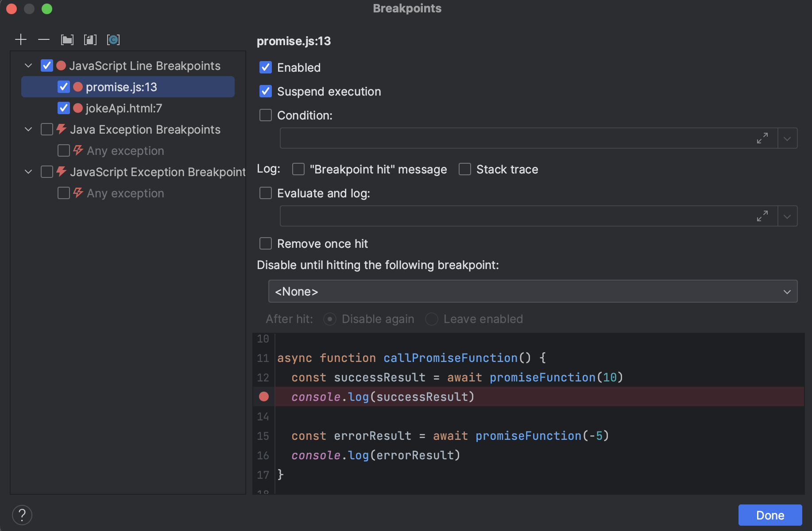
Task: Check Any exception under Java Exception Breakpoints
Action: click(64, 150)
